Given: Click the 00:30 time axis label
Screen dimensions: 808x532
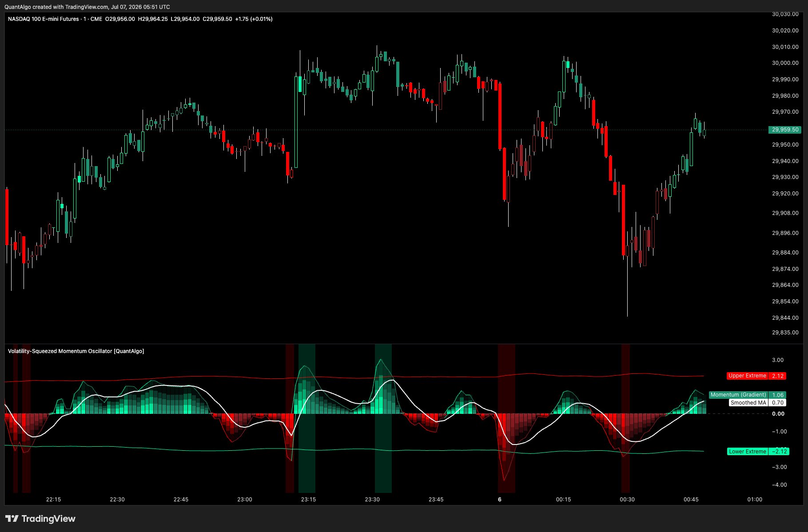Looking at the screenshot, I should [x=627, y=500].
